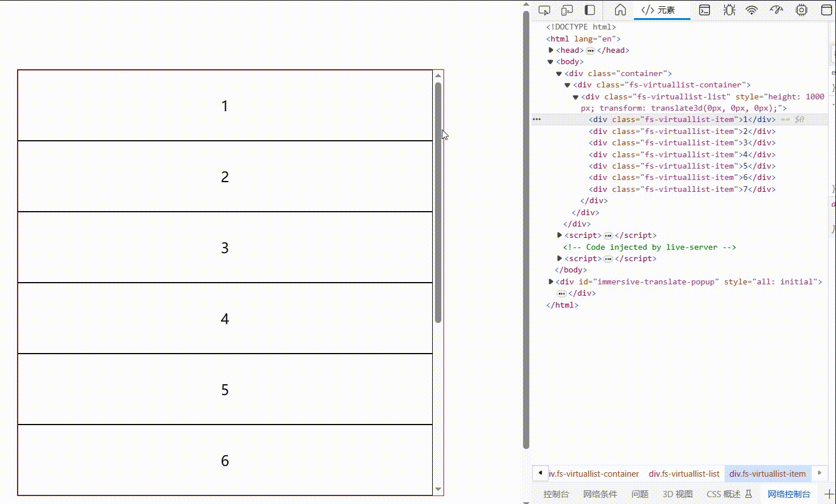This screenshot has height=504, width=836.
Task: Click the ellipsis badge inside head tag
Action: point(590,51)
